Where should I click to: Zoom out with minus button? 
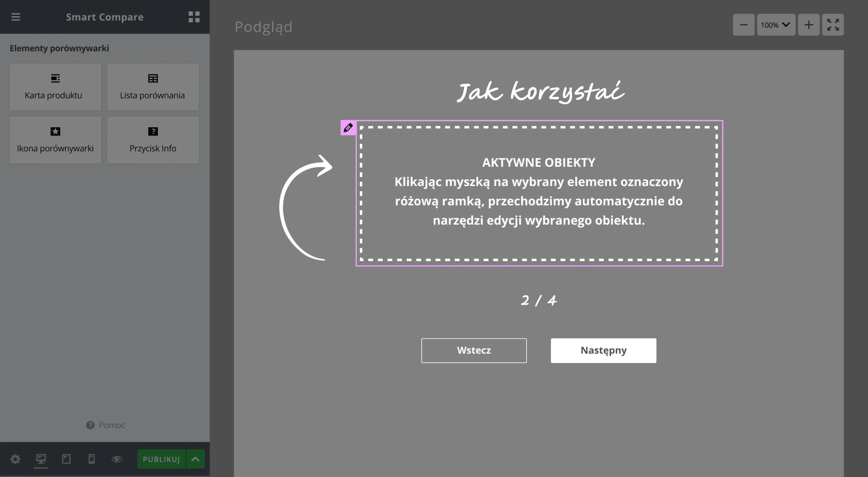744,25
